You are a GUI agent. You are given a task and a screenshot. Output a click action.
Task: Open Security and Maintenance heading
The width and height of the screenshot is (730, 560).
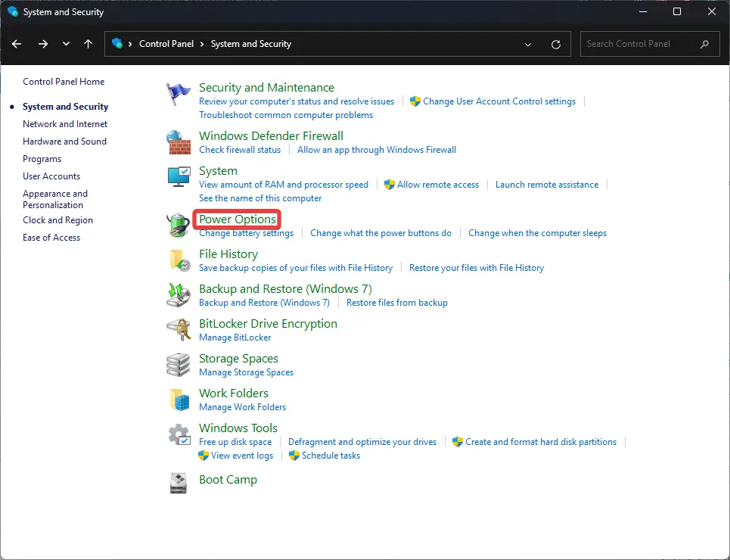click(267, 88)
